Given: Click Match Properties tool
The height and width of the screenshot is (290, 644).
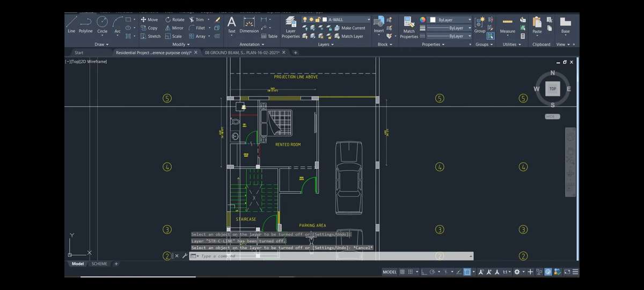Looking at the screenshot, I should 409,27.
